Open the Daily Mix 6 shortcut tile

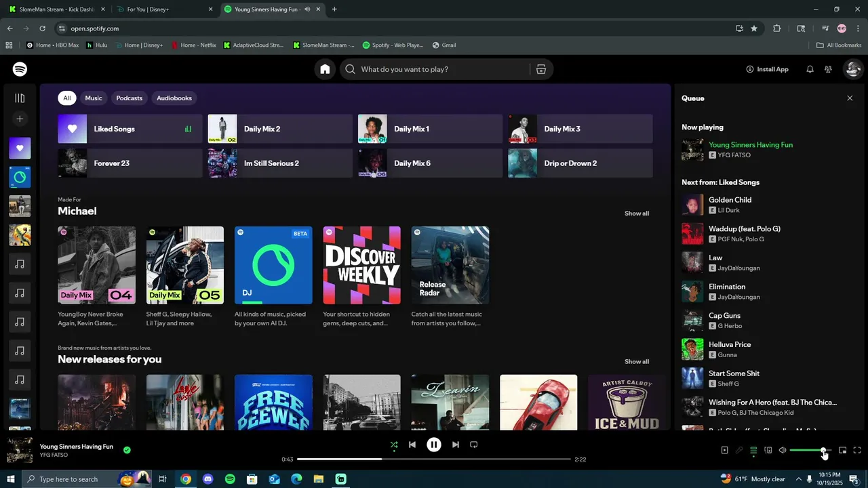(430, 163)
